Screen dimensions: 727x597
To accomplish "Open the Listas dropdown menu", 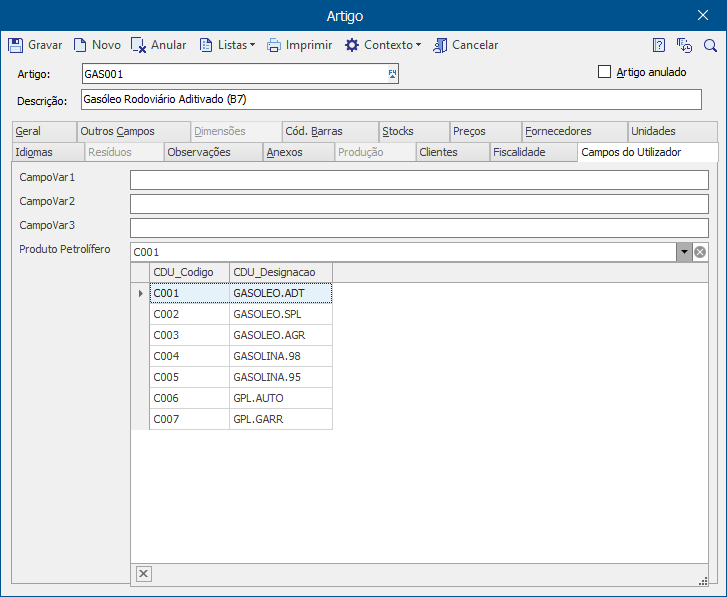I will [228, 45].
